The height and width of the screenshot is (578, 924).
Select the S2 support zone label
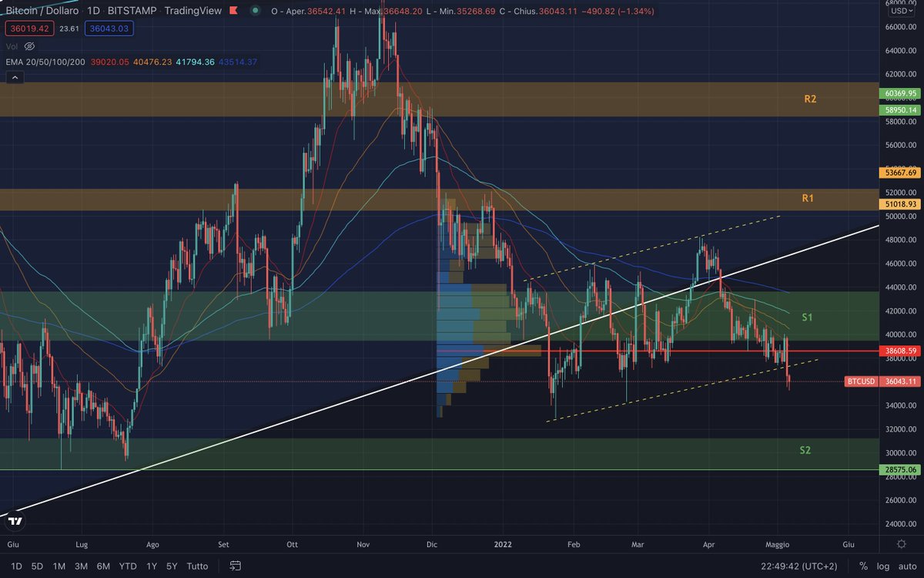[x=805, y=449]
